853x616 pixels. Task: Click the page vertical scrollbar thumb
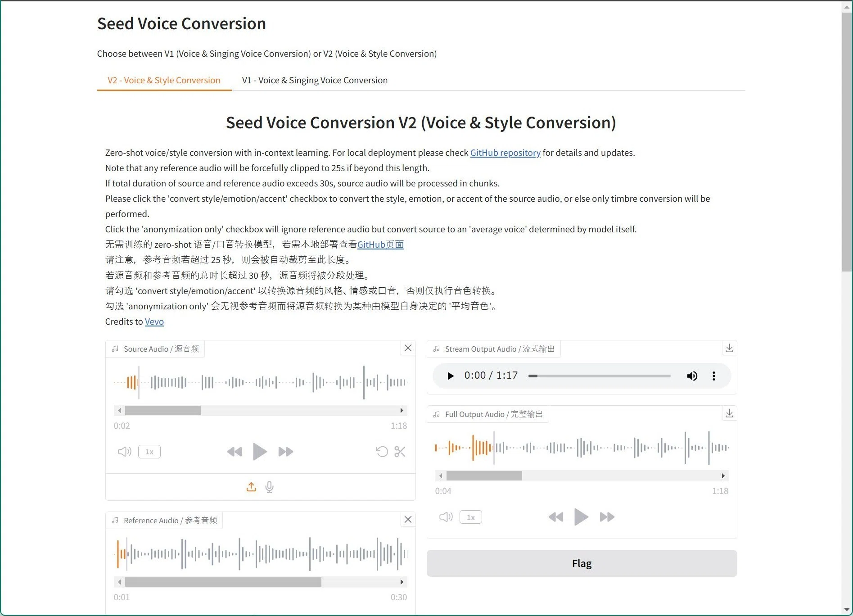coord(847,142)
